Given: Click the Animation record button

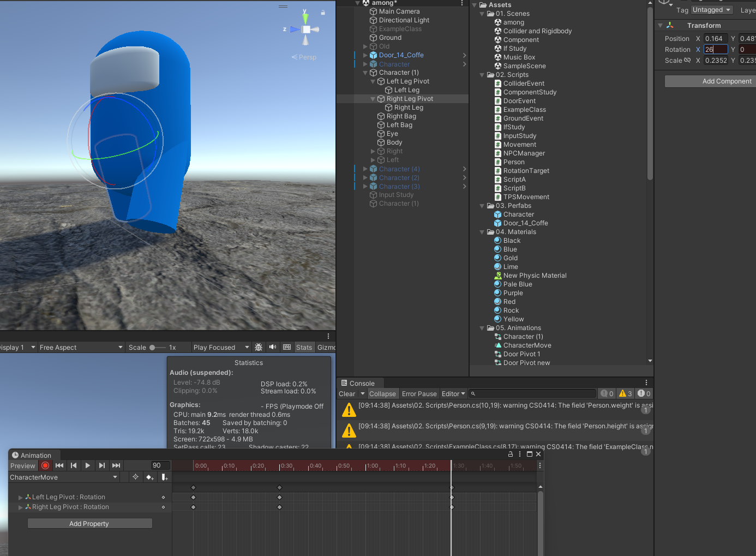Looking at the screenshot, I should pyautogui.click(x=45, y=465).
